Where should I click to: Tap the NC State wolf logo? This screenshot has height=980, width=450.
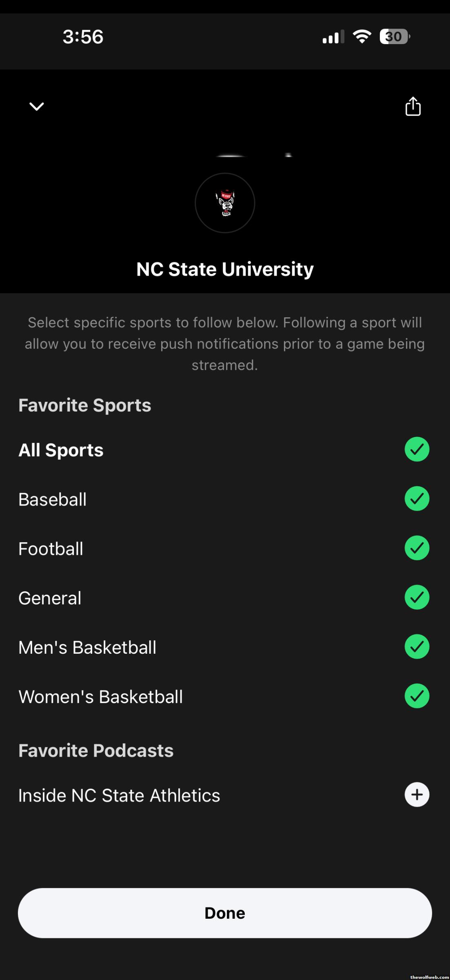225,203
